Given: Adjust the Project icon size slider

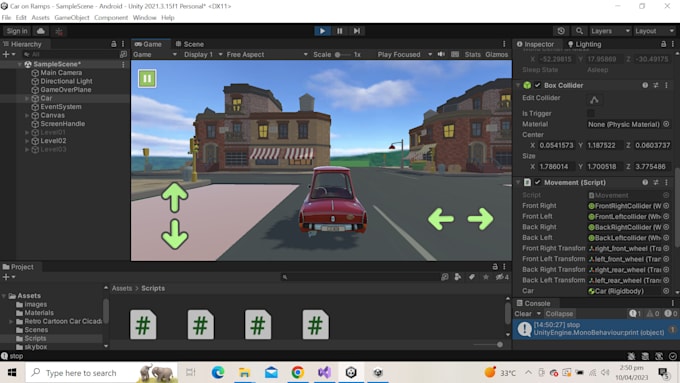Looking at the screenshot, I should click(x=487, y=344).
